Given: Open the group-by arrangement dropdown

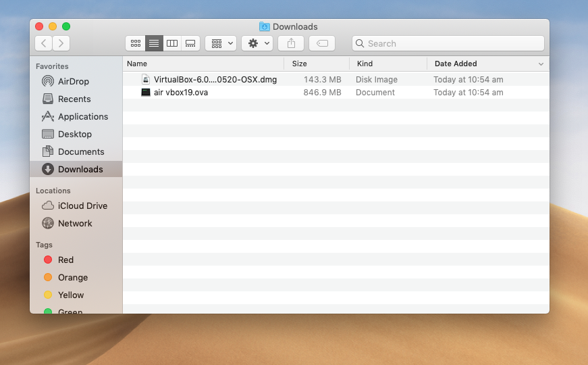Looking at the screenshot, I should (221, 43).
